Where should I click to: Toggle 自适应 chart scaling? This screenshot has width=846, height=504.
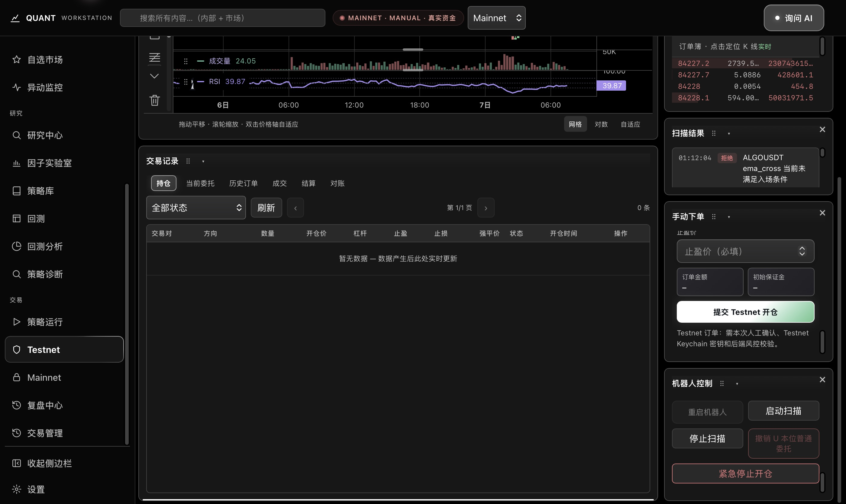(x=630, y=124)
